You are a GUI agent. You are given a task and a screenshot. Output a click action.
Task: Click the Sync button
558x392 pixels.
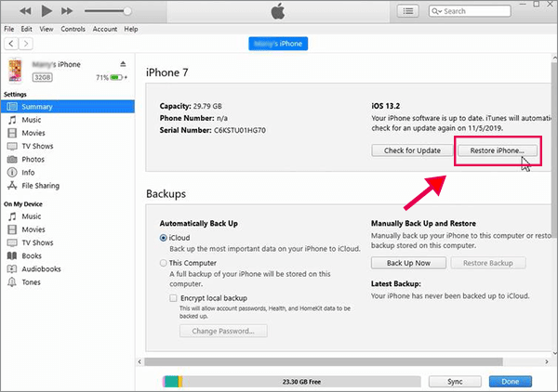click(x=455, y=382)
